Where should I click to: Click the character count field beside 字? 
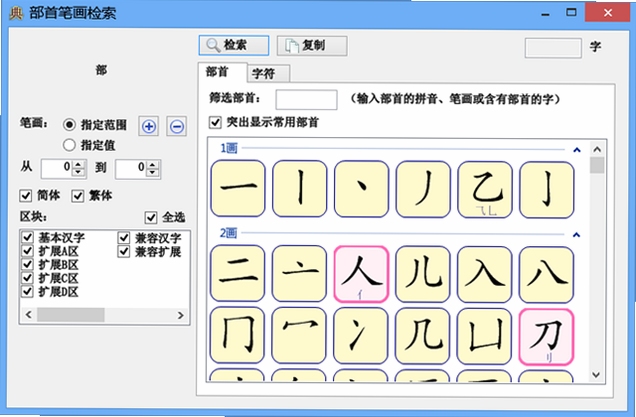(x=553, y=48)
